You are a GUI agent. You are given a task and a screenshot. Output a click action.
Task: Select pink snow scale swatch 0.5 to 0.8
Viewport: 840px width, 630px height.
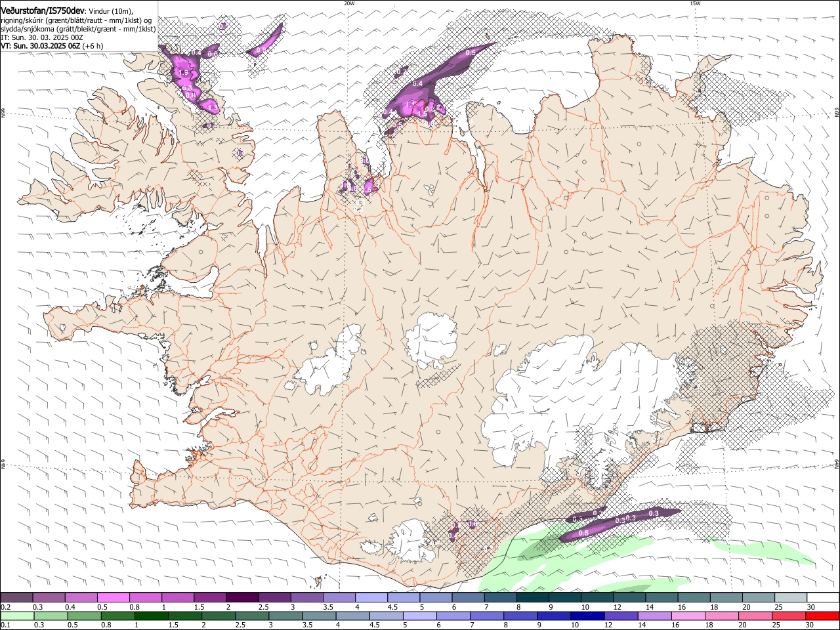tap(114, 597)
